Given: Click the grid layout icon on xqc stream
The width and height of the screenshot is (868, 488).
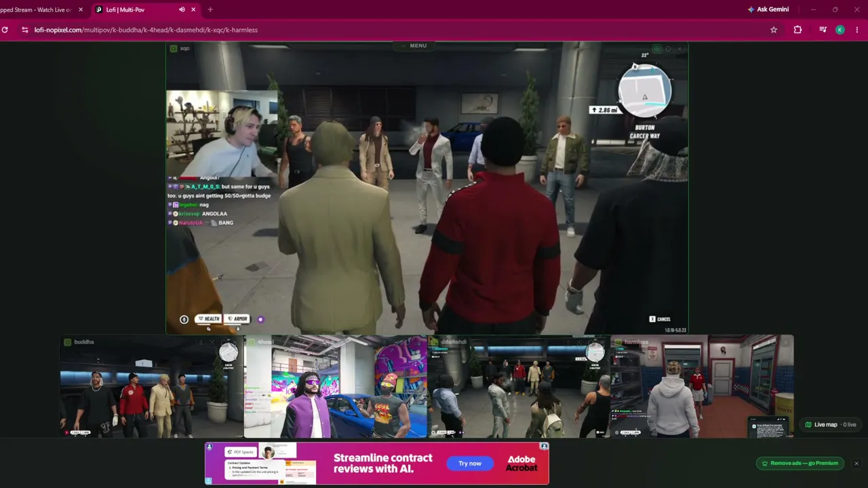Looking at the screenshot, I should pos(656,49).
